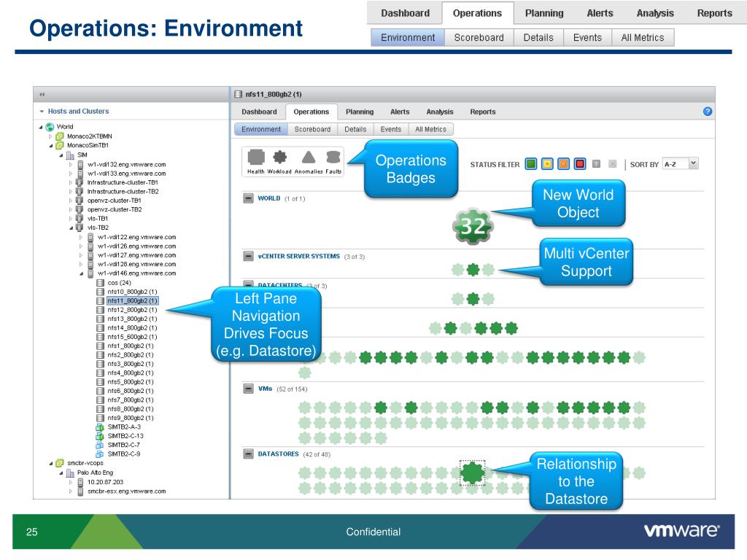Switch to the inner Events sub-tab
Screen dimensions: 747x560
[391, 130]
